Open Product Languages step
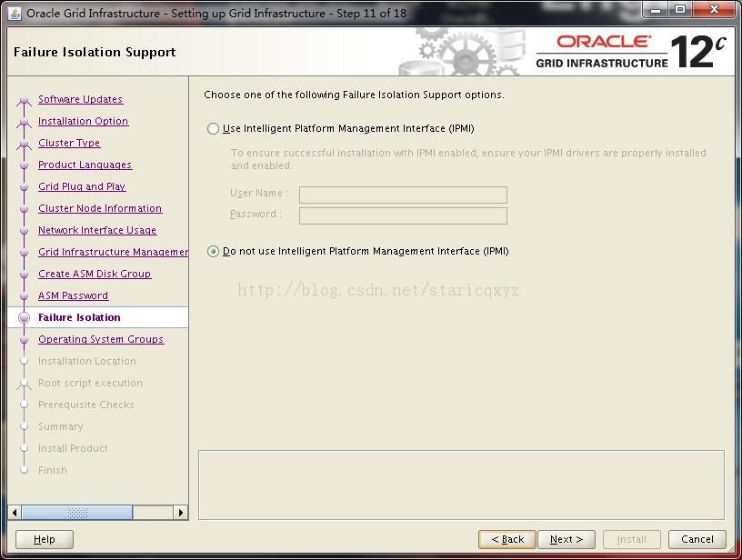Screen dimensions: 742x560 [85, 165]
